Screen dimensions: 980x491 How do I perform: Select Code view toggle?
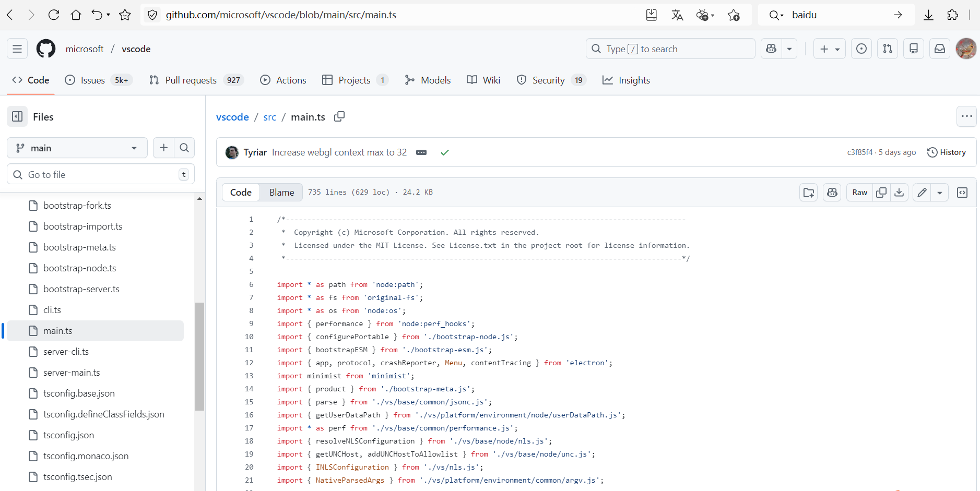(241, 193)
